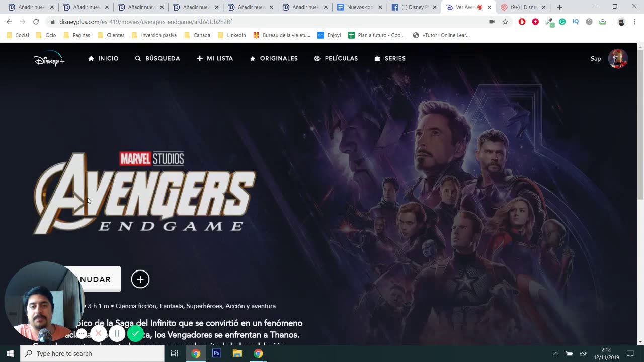Click the Windows Start button

click(10, 353)
